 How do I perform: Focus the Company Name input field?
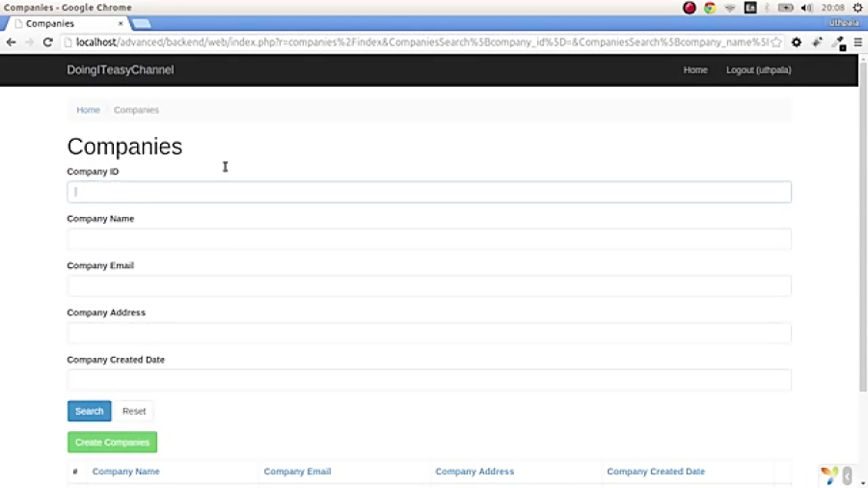(429, 239)
